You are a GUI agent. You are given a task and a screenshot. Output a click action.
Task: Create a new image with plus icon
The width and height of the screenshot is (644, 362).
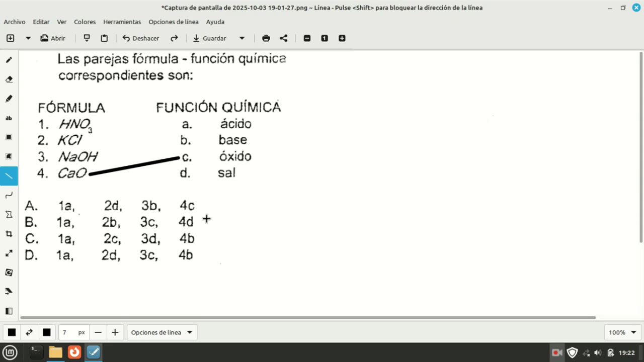11,38
